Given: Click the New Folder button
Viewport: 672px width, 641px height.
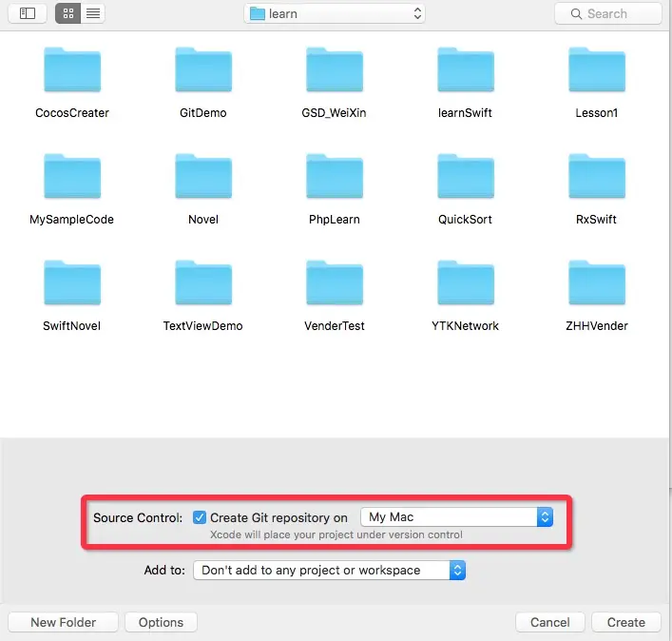Looking at the screenshot, I should pyautogui.click(x=63, y=622).
